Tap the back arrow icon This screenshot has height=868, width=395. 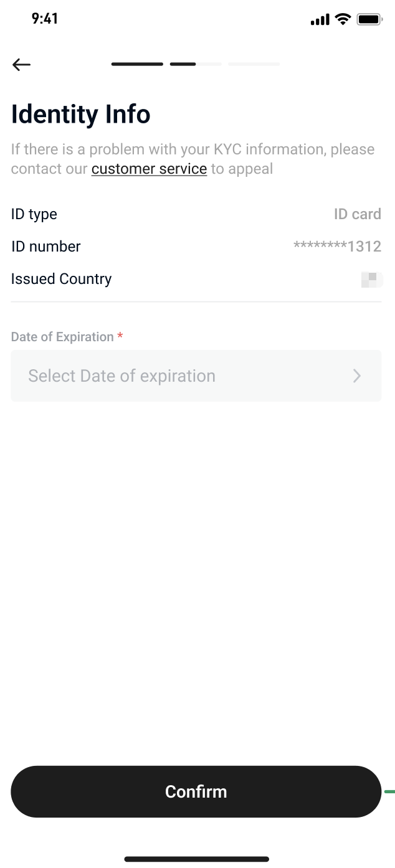coord(21,64)
